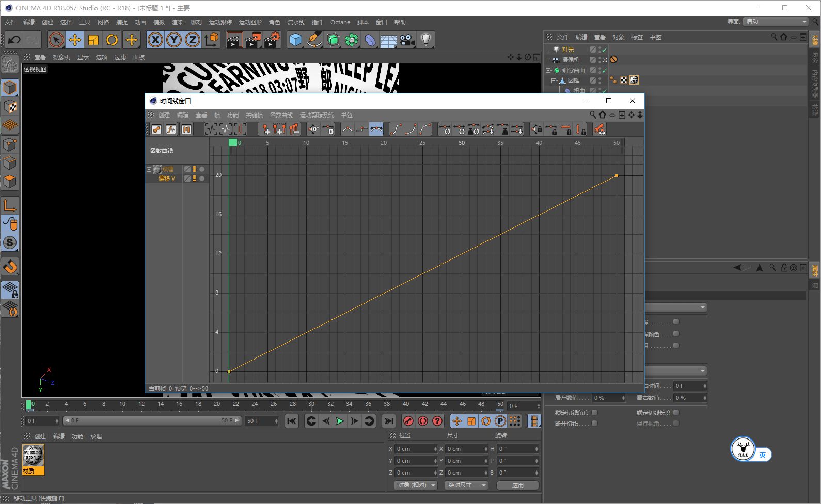Click step interpolation icon in timeline
Image resolution: width=821 pixels, height=504 pixels.
point(361,129)
